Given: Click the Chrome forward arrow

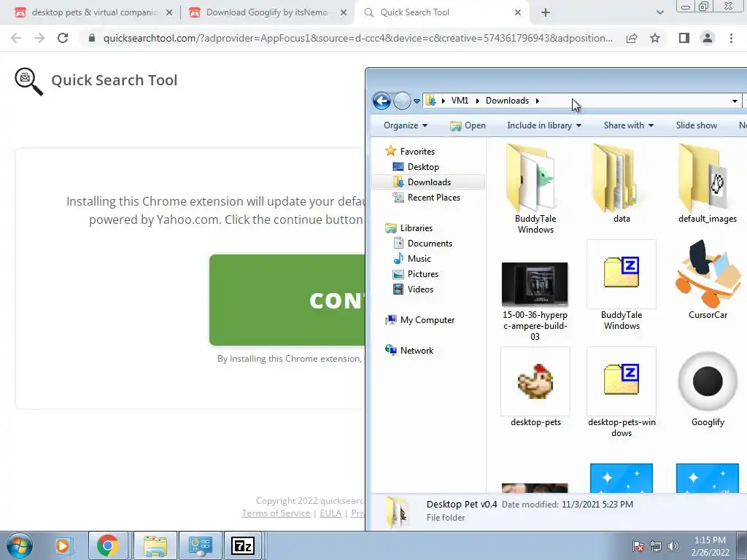Looking at the screenshot, I should (39, 38).
